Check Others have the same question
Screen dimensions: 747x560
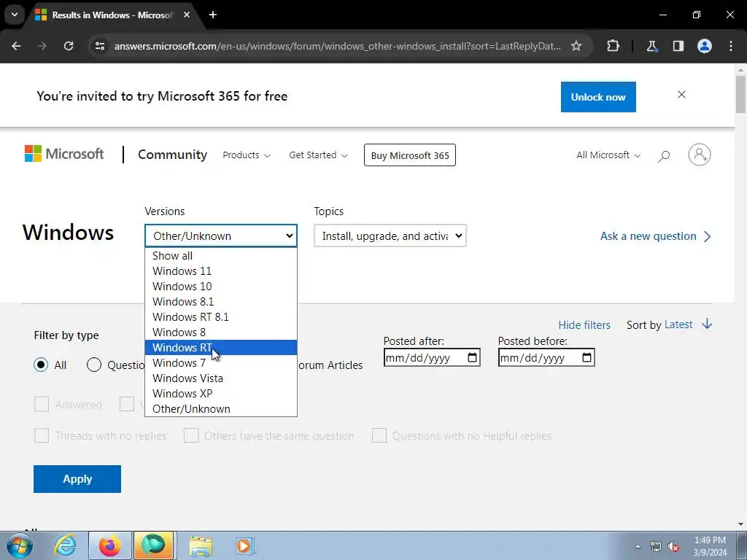[191, 436]
